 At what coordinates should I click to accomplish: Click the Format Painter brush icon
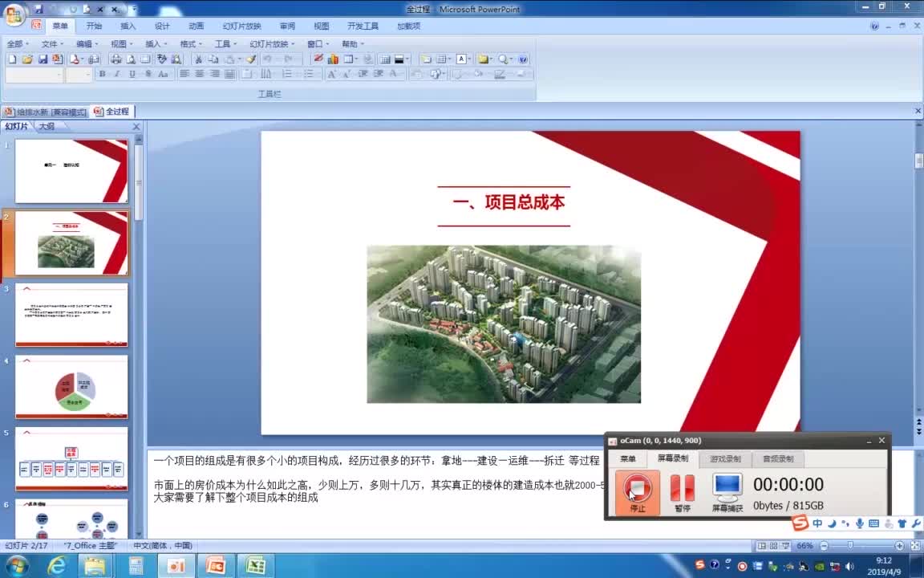point(251,59)
